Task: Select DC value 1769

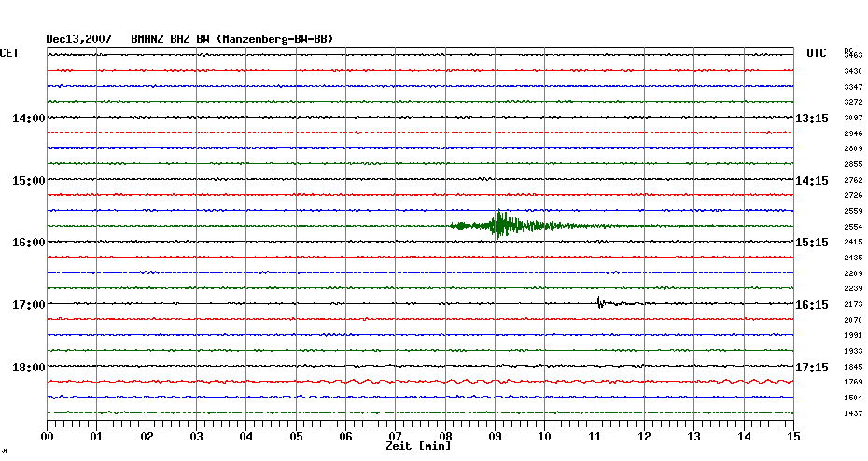Action: point(853,382)
